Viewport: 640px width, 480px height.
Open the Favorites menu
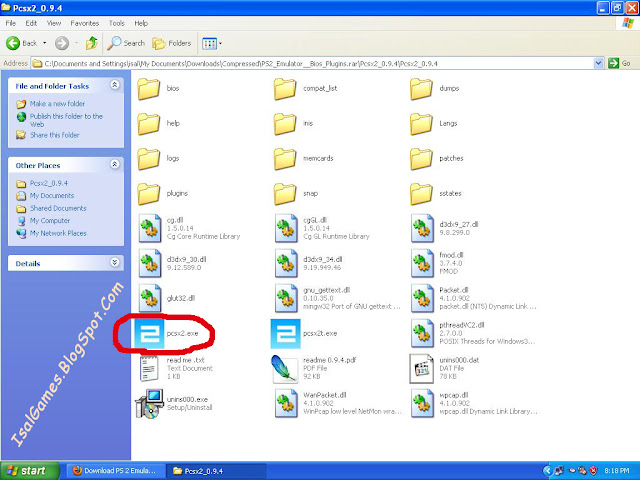[84, 23]
